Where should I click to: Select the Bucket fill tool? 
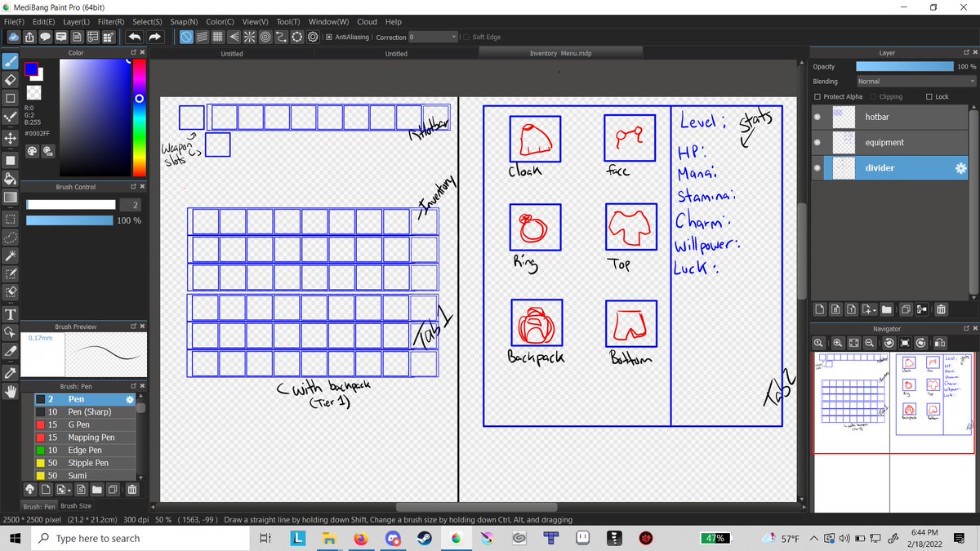click(x=11, y=178)
